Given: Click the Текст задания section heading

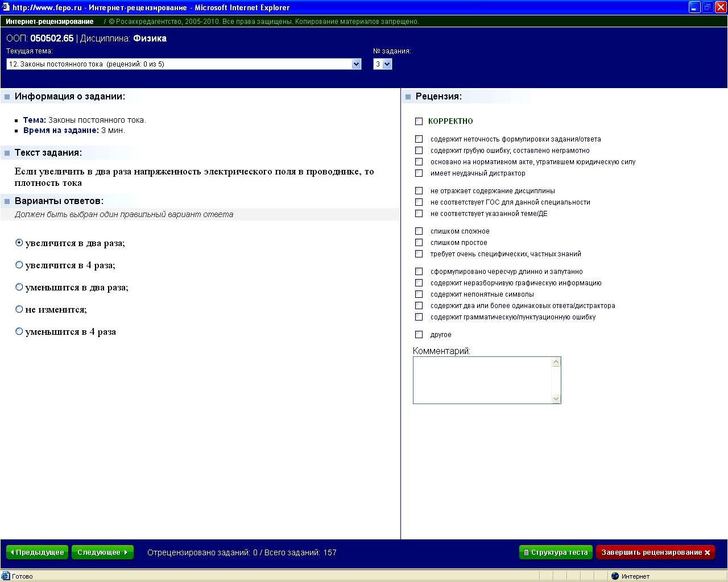Looking at the screenshot, I should pos(48,153).
